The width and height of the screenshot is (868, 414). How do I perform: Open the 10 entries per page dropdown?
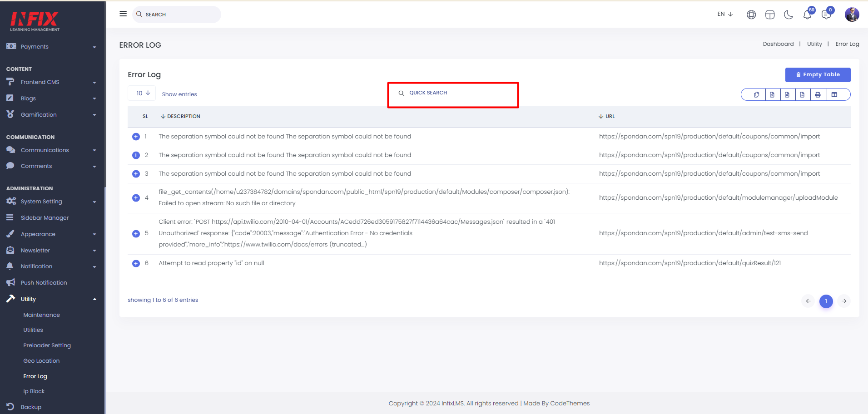pyautogui.click(x=142, y=93)
